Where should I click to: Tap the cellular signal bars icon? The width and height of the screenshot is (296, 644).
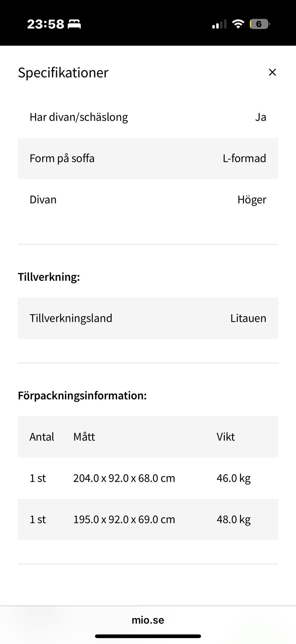(219, 24)
